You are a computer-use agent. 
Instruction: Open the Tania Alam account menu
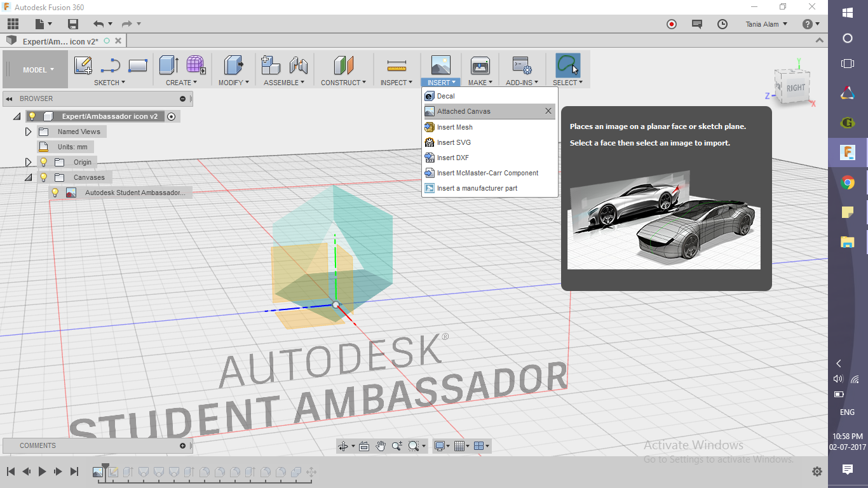click(x=766, y=24)
